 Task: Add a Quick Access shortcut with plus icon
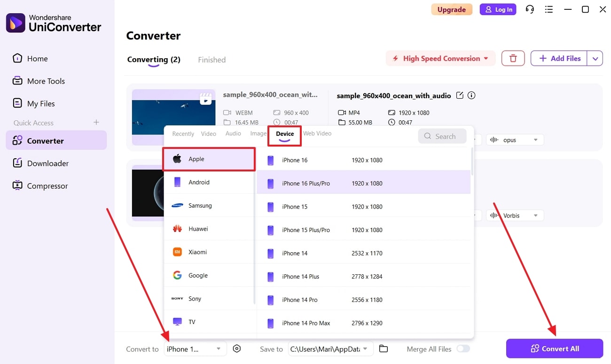96,123
